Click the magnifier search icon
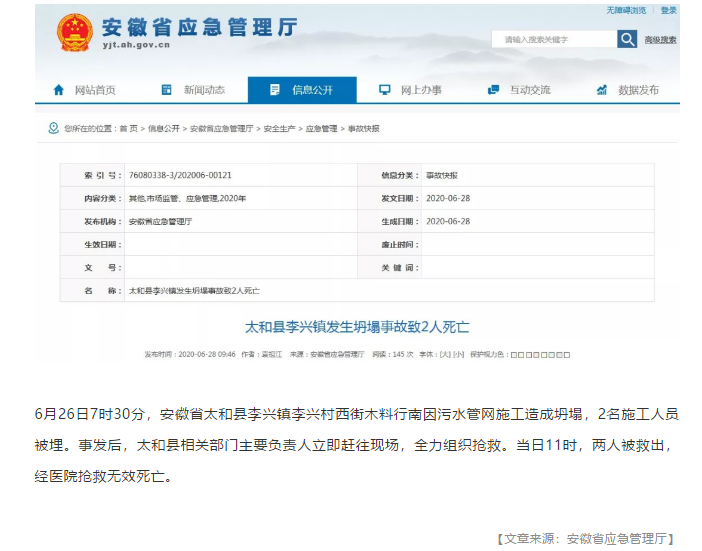 point(627,39)
